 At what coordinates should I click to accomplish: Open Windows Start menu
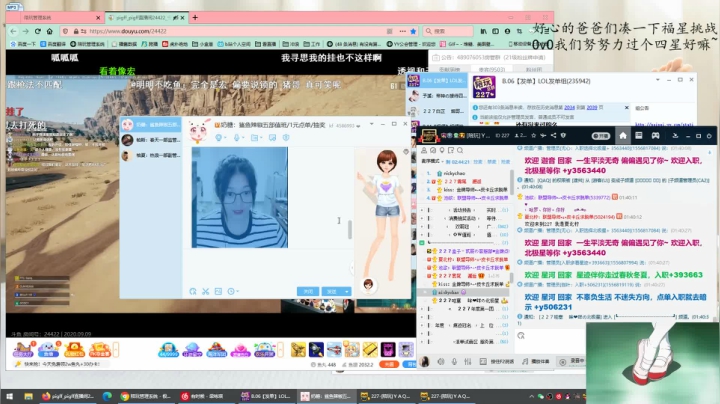(x=9, y=396)
